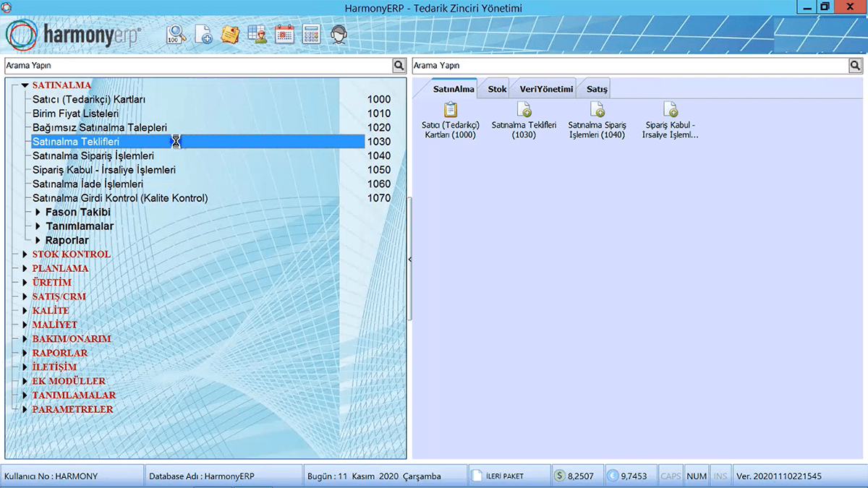Switch to the Stok tab

coord(497,89)
